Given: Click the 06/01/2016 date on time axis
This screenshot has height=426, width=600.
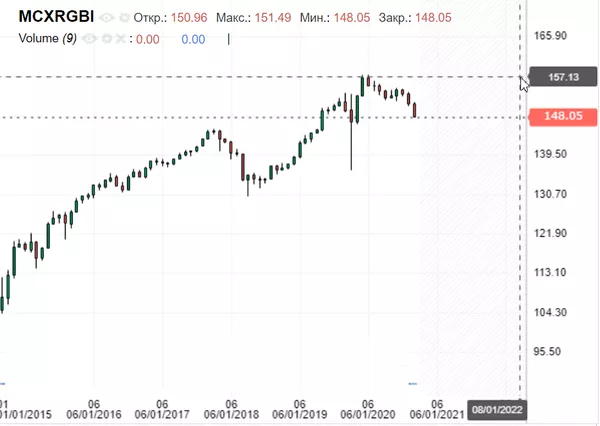Looking at the screenshot, I should pos(94,414).
